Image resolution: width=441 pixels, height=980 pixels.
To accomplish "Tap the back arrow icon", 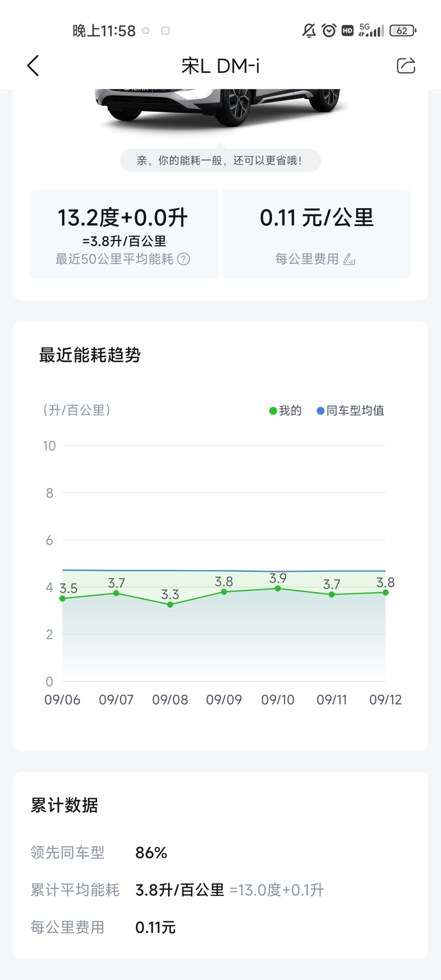I will click(33, 65).
